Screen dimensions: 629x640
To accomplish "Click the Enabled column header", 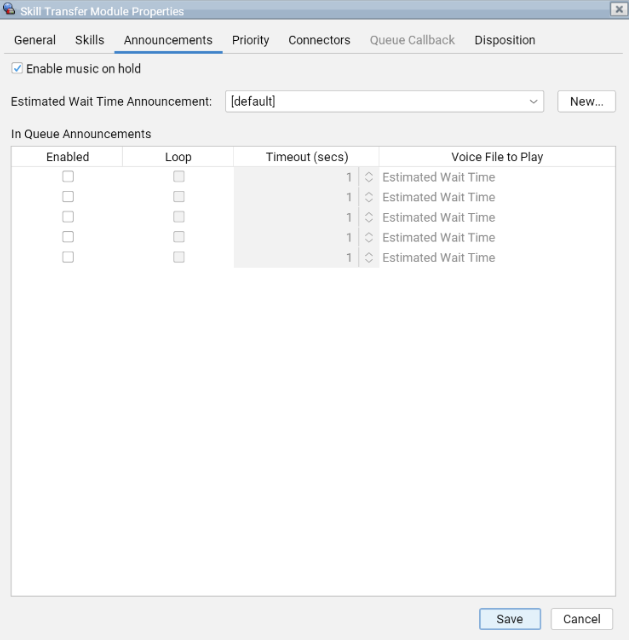I will (x=67, y=157).
